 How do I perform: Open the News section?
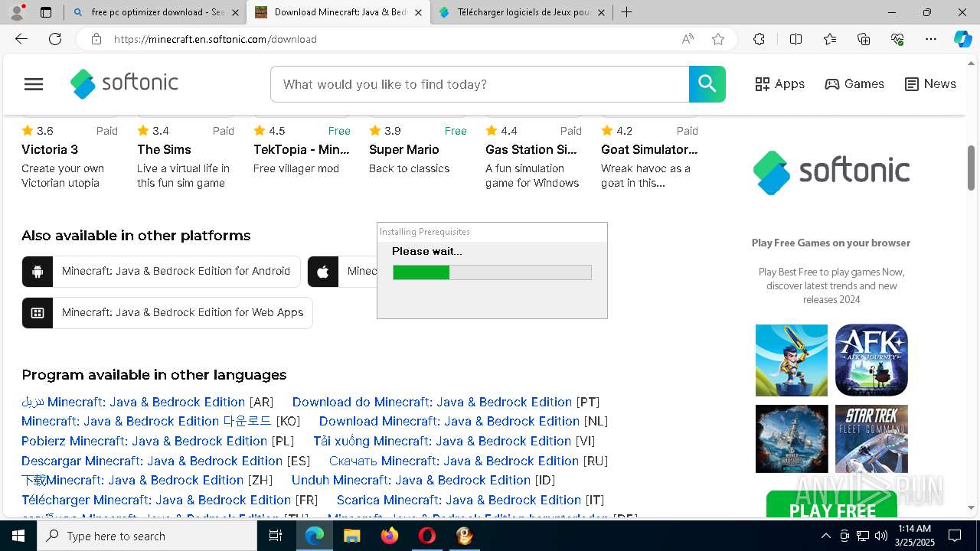[930, 84]
